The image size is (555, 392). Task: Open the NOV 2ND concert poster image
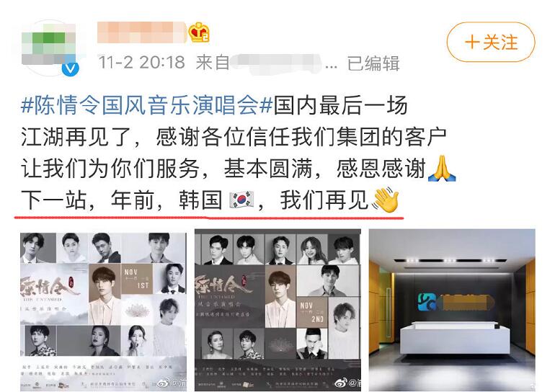point(277,311)
